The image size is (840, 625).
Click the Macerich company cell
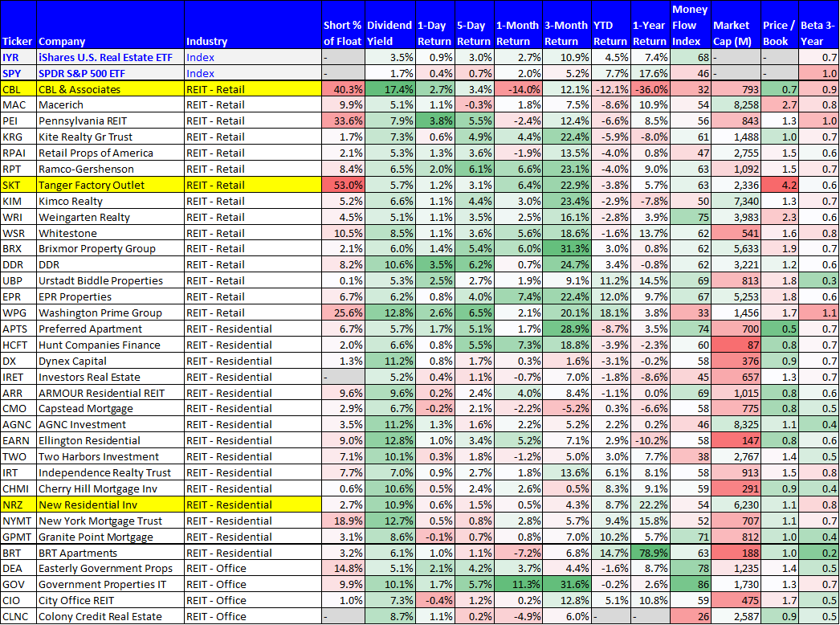click(110, 105)
